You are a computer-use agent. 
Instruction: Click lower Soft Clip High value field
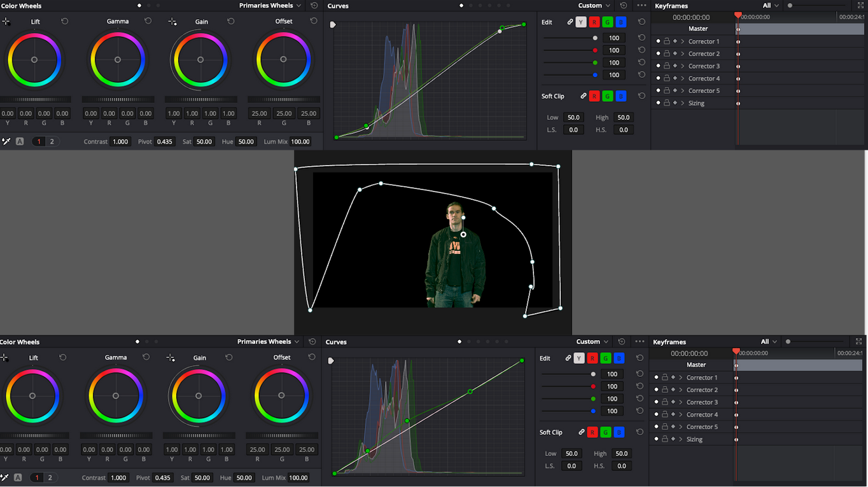coord(621,453)
